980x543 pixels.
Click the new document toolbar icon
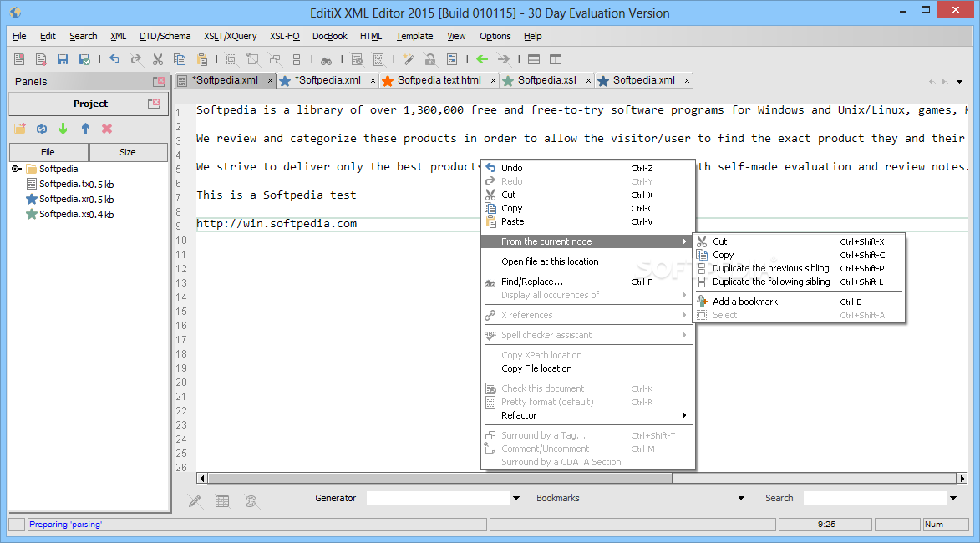point(19,59)
